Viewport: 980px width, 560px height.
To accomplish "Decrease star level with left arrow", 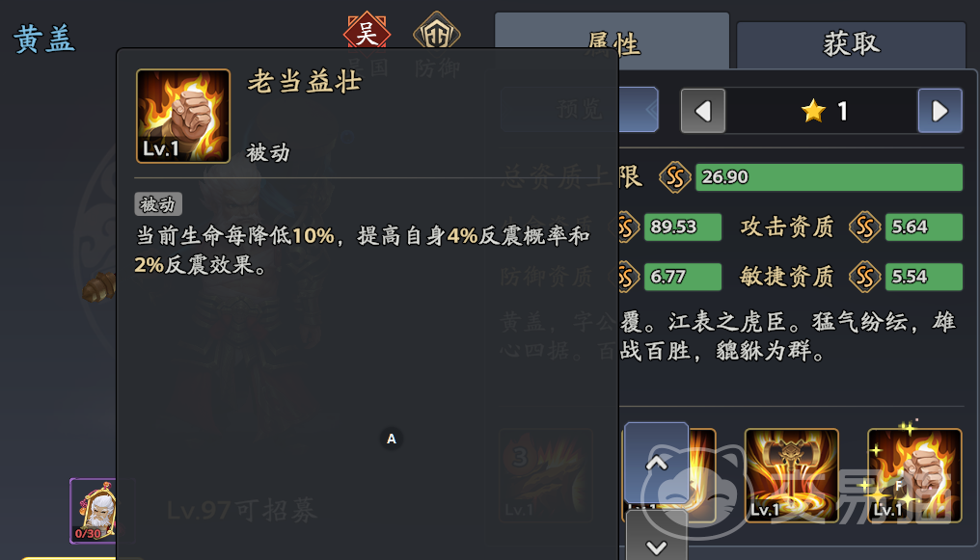I will [x=703, y=111].
